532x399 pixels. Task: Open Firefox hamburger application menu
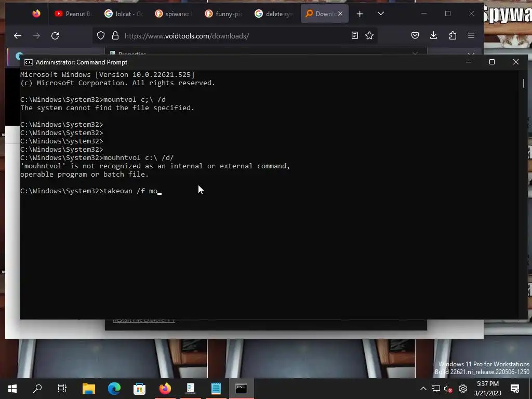coord(471,36)
